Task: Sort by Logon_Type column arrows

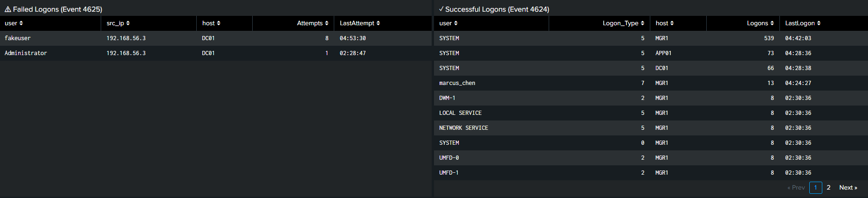Action: (642, 23)
